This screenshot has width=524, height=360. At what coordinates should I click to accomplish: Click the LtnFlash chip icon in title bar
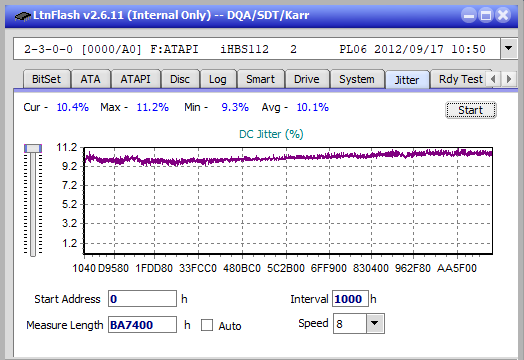pos(23,16)
